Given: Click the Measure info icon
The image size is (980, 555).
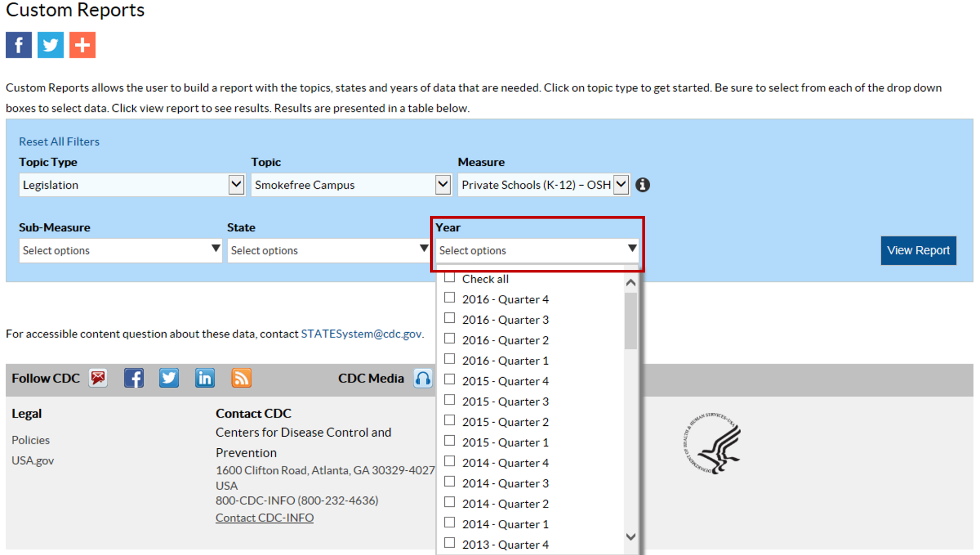Looking at the screenshot, I should click(x=642, y=185).
